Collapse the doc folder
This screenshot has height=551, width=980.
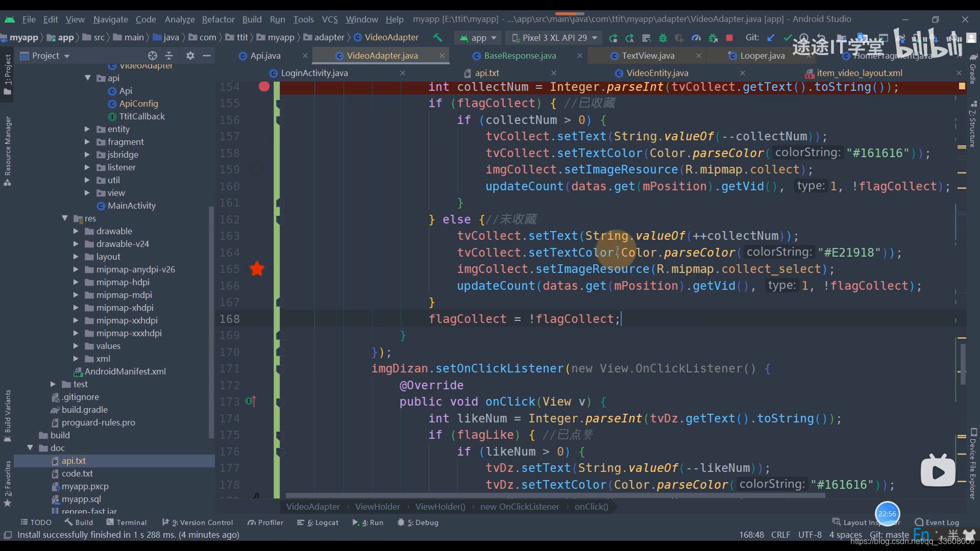[x=30, y=447]
